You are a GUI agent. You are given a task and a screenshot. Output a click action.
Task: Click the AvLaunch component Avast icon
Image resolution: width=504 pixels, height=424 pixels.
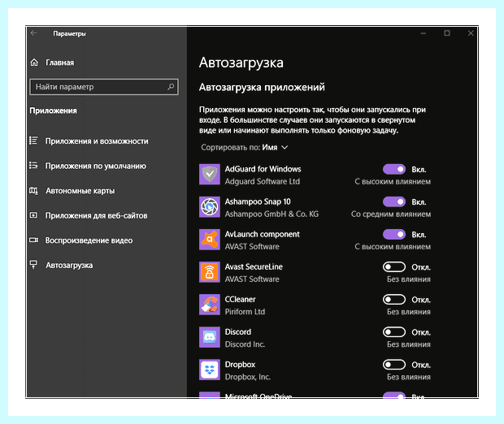pos(210,240)
